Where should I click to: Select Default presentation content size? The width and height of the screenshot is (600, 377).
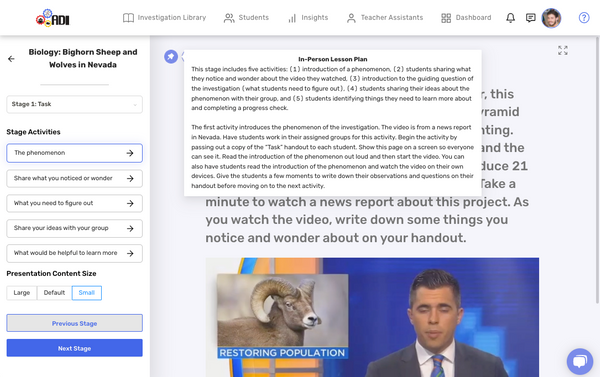[54, 293]
